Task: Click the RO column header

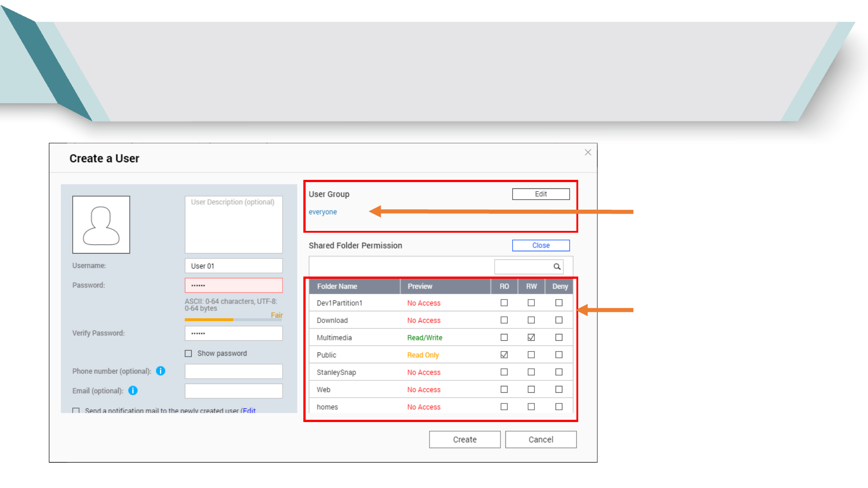Action: 505,286
